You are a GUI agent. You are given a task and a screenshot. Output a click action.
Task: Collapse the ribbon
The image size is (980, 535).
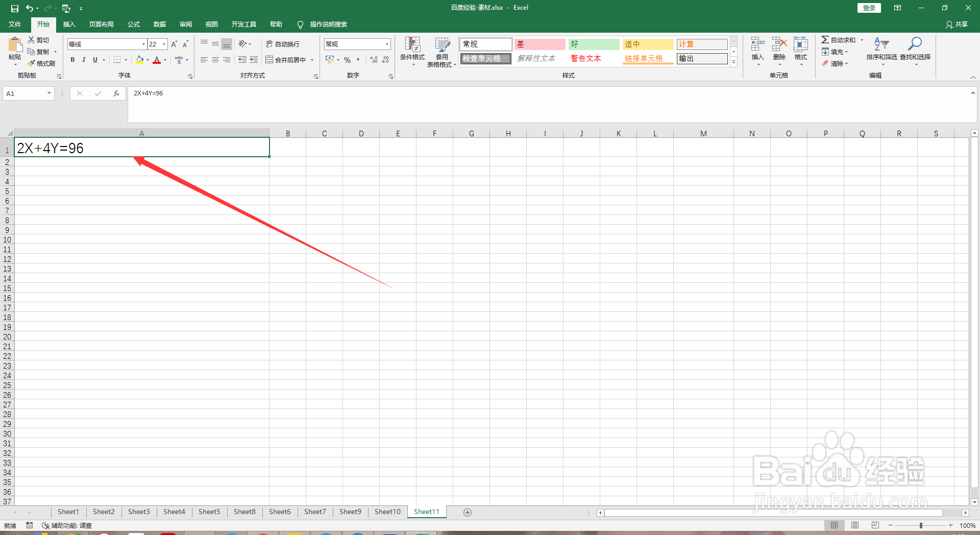tap(973, 77)
